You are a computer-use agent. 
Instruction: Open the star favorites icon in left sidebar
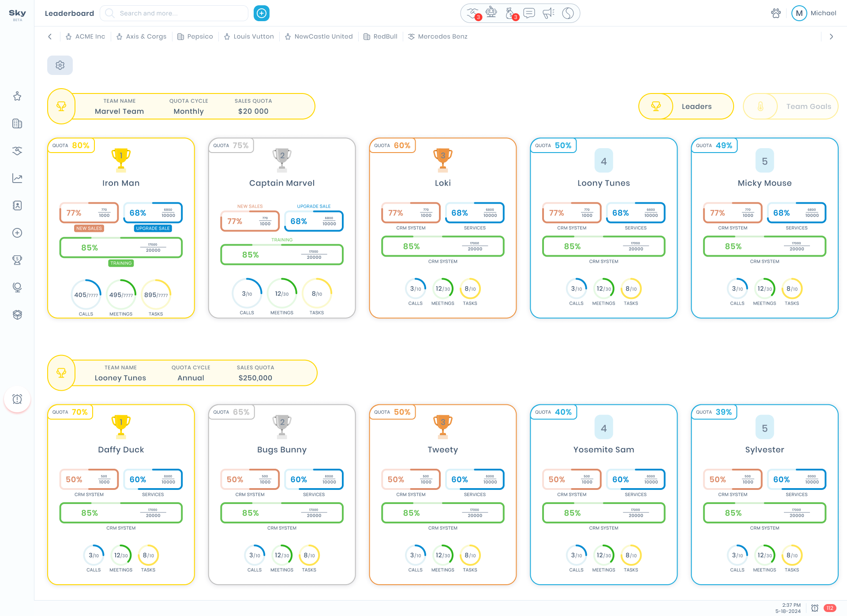point(17,96)
